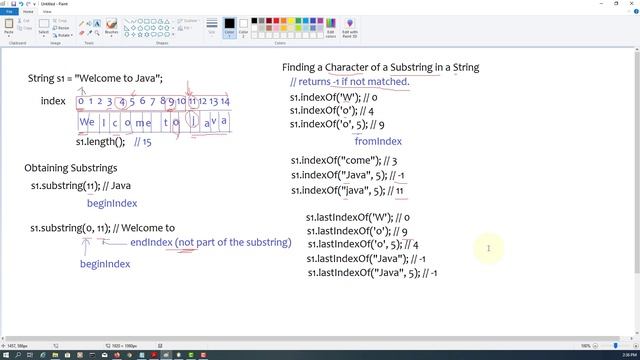Click the 'fromIndex' label on canvas
Viewport: 640px width, 360px height.
pos(378,141)
